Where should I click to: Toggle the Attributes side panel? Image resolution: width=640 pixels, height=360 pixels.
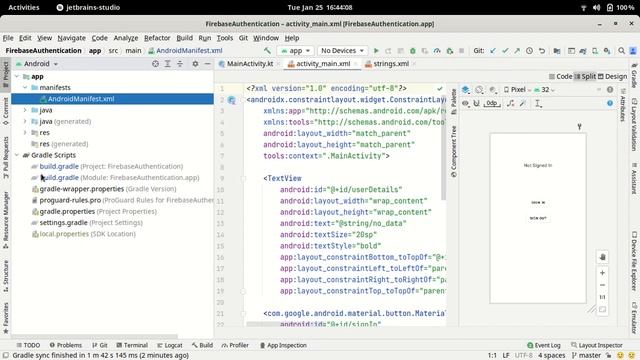coord(623,105)
